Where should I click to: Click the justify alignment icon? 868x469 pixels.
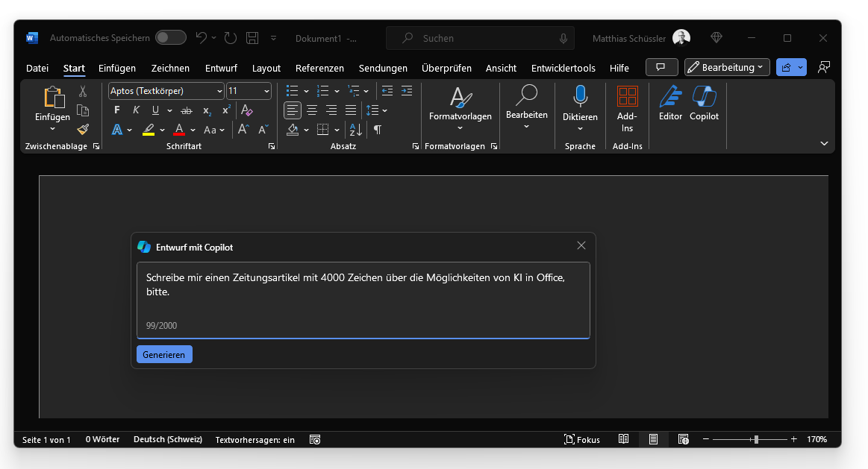coord(351,110)
